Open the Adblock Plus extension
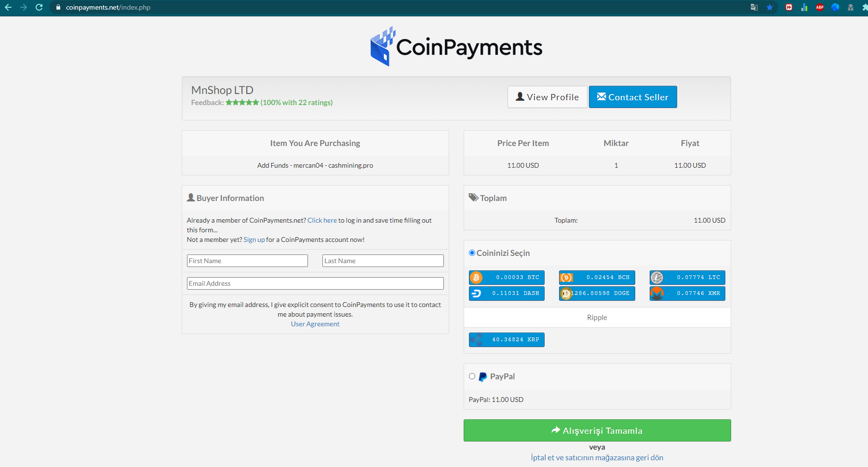The width and height of the screenshot is (868, 467). click(820, 7)
